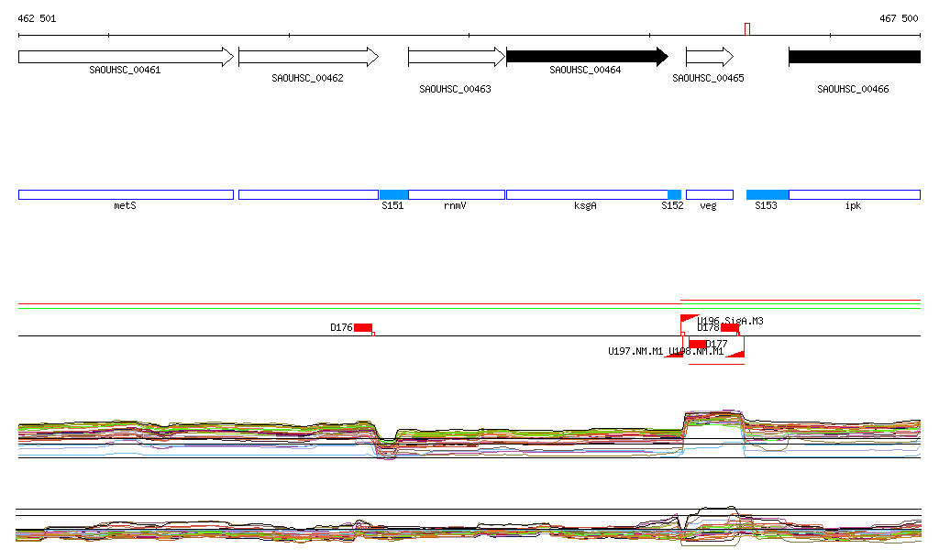
Task: Click the SAOUHSC_00461 gene arrow
Action: 126,57
